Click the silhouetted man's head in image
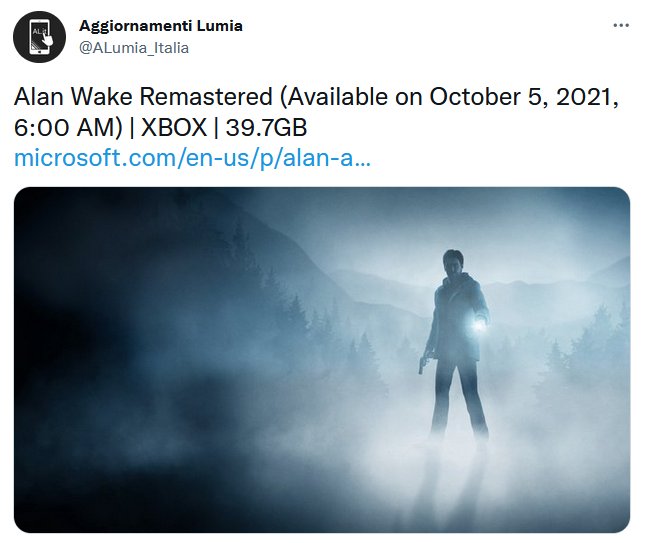Image resolution: width=646 pixels, height=543 pixels. [x=453, y=263]
